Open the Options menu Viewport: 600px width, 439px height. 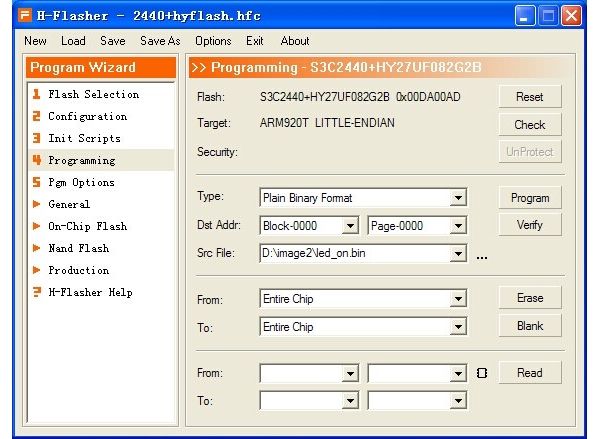pyautogui.click(x=213, y=41)
